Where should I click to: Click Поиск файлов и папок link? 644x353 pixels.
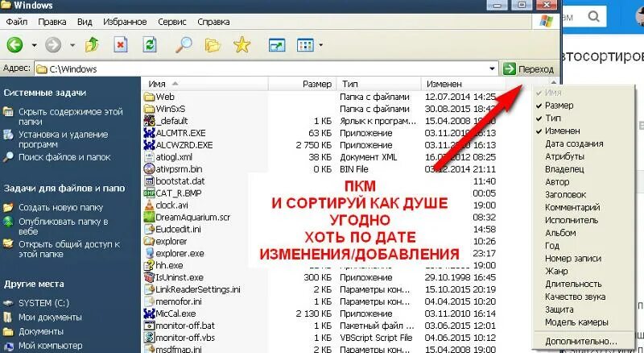[x=64, y=157]
